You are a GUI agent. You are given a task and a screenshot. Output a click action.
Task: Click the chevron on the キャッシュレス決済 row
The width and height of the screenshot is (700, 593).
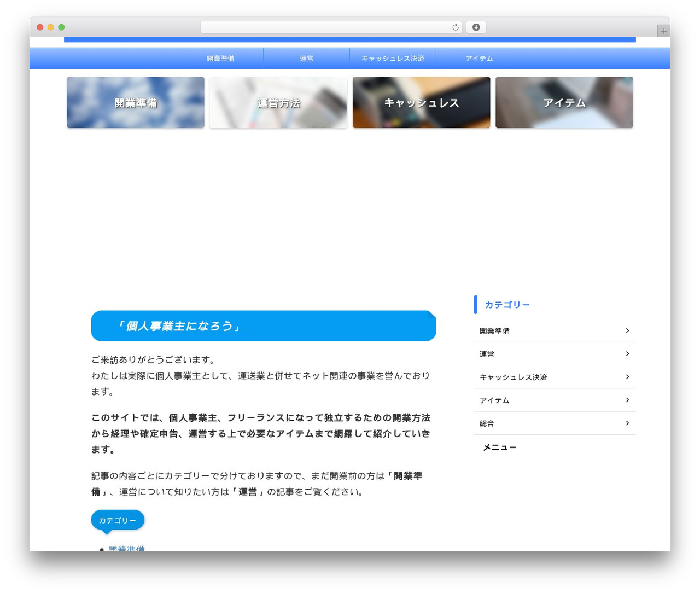point(627,377)
